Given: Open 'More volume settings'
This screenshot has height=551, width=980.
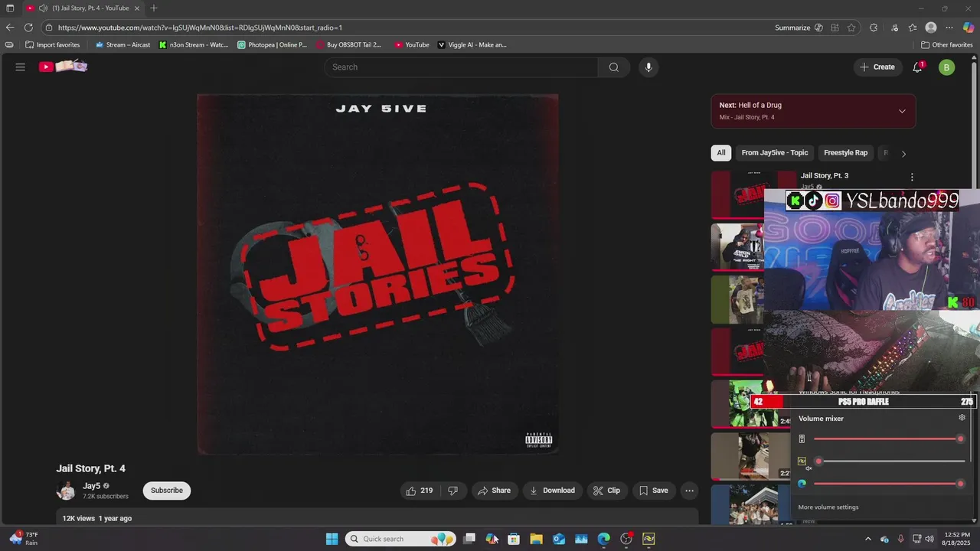Looking at the screenshot, I should 828,507.
